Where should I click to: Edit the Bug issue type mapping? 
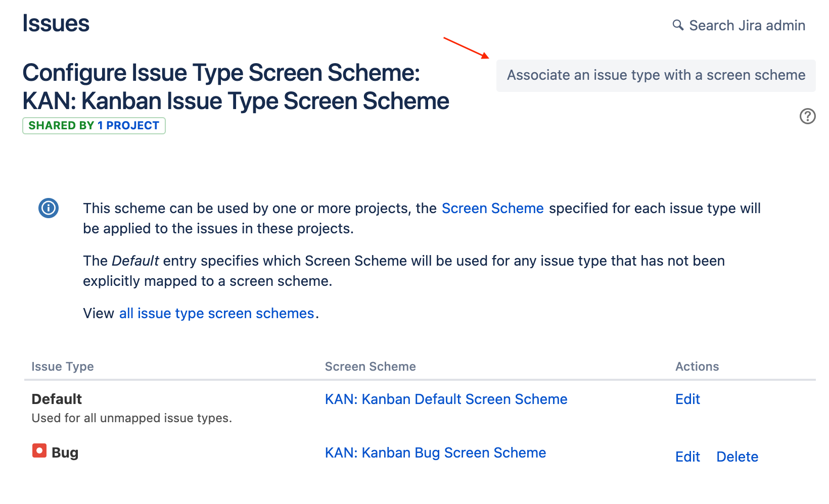pos(687,457)
